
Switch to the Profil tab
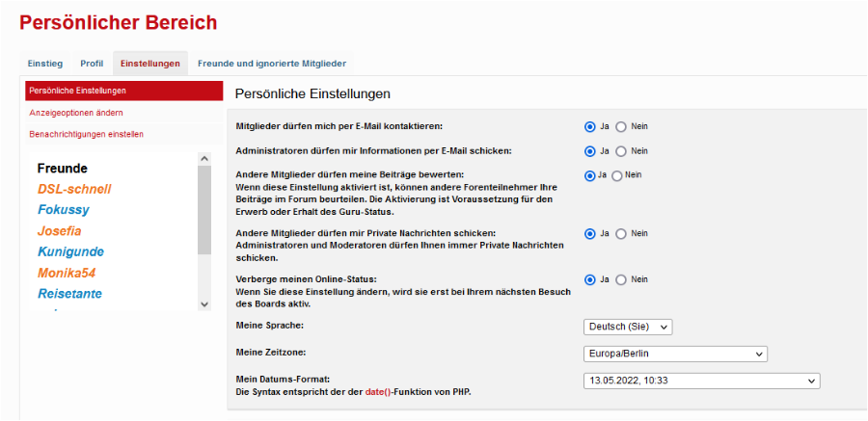tap(92, 64)
